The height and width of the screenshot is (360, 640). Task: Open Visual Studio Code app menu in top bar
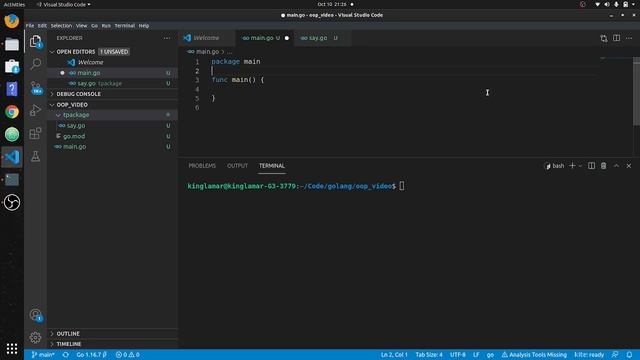click(x=64, y=4)
